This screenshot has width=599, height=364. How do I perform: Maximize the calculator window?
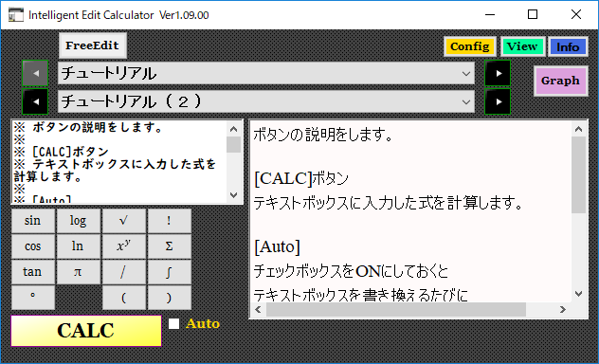point(533,14)
